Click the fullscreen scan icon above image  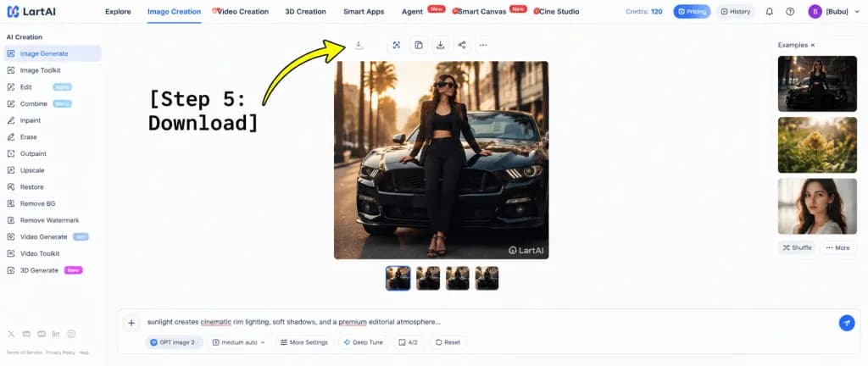pos(397,45)
